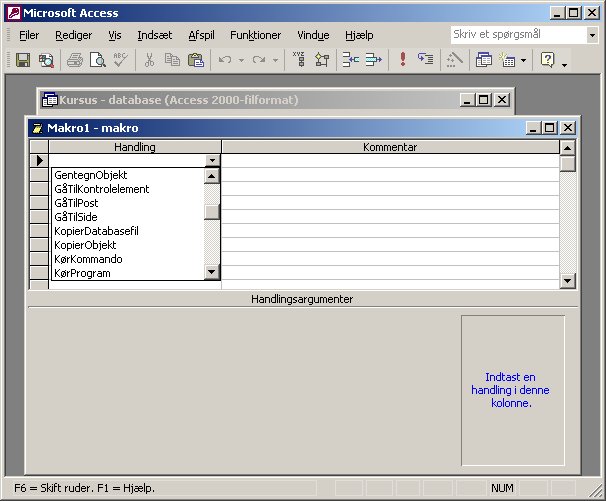Click the file search toolbar icon
Screen dimensions: 606x501
pyautogui.click(x=46, y=60)
